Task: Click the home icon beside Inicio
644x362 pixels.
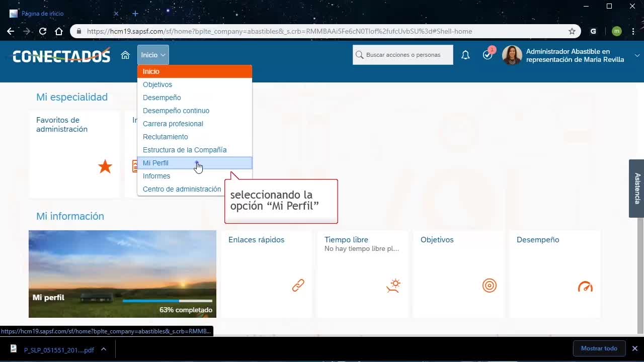Action: pos(125,55)
